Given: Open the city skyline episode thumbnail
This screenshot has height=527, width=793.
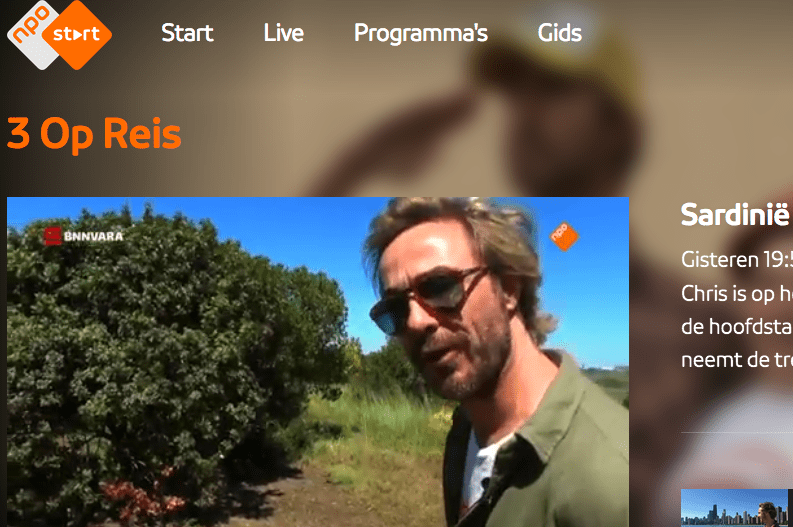Looking at the screenshot, I should 736,508.
